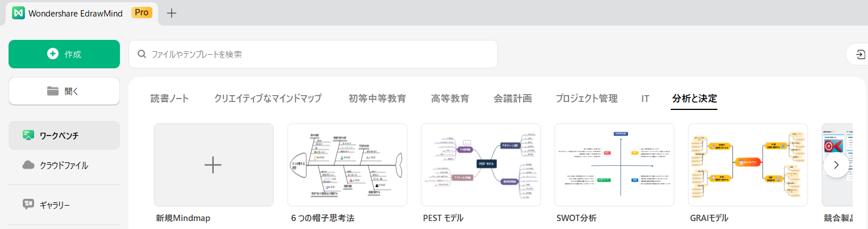Click the 6つの帽子思考法 label
This screenshot has width=868, height=229.
coord(322,218)
